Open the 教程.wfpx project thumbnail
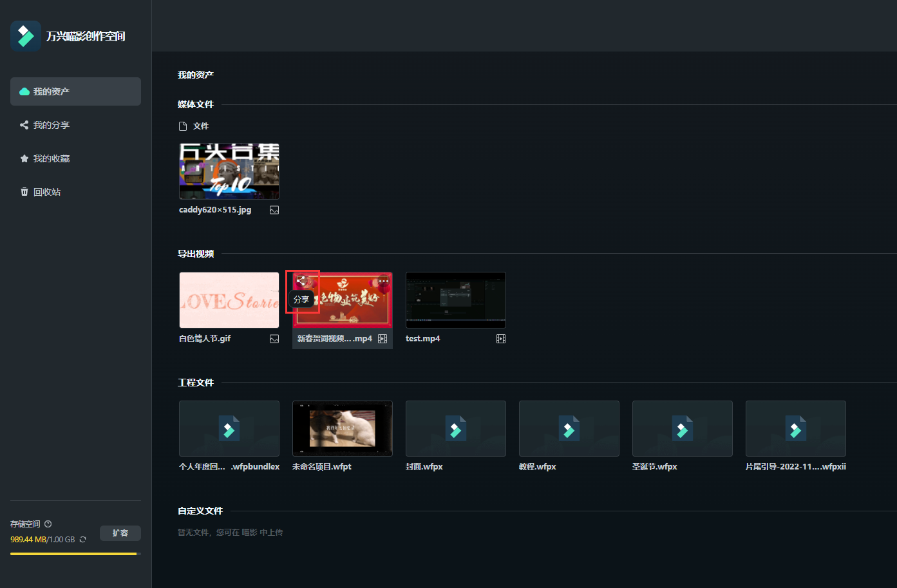897x588 pixels. [x=569, y=429]
